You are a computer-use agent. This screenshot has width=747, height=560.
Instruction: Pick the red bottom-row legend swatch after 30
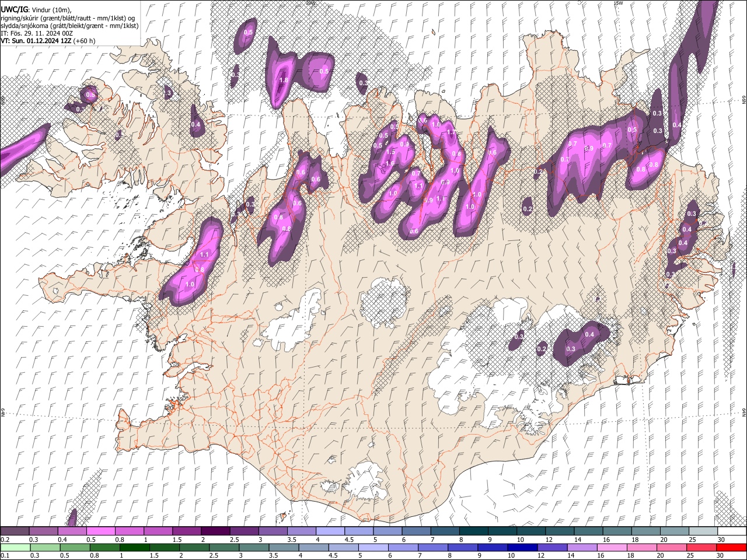[x=732, y=547]
